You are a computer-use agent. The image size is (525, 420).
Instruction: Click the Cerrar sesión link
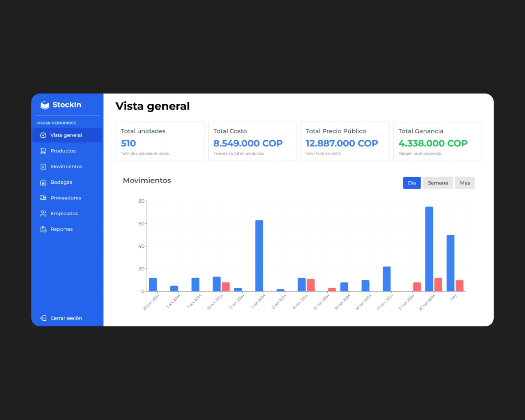pos(66,318)
